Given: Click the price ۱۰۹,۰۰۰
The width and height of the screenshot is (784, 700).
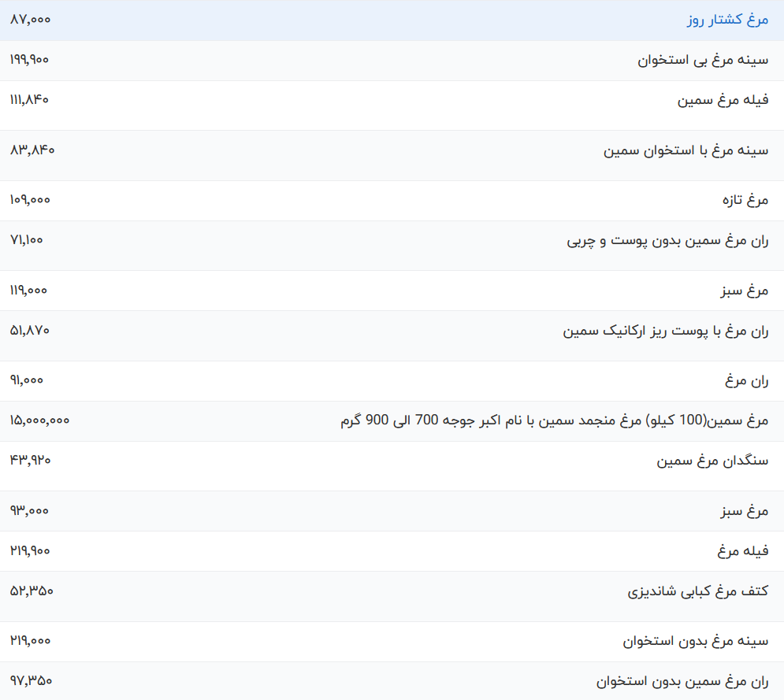Looking at the screenshot, I should (30, 200).
